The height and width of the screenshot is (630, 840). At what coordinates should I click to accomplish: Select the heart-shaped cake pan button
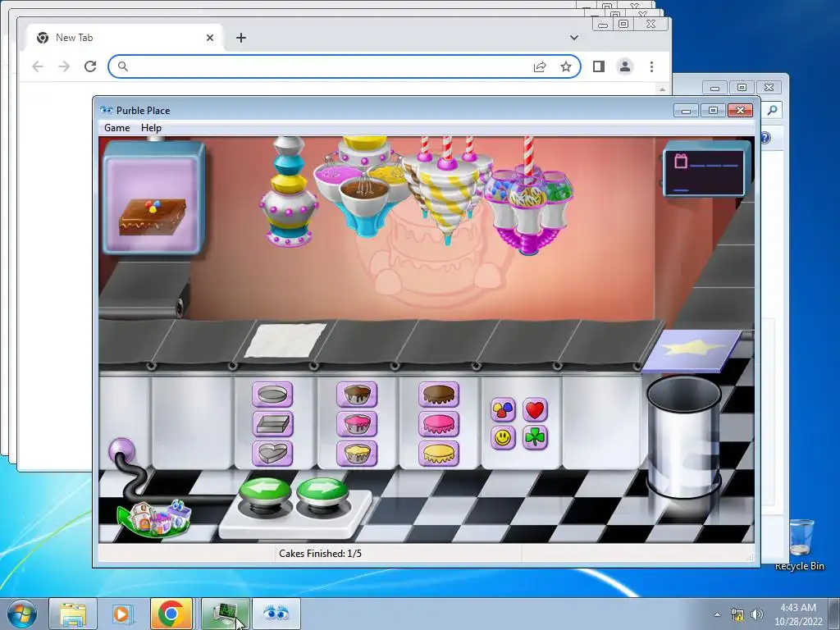[272, 454]
